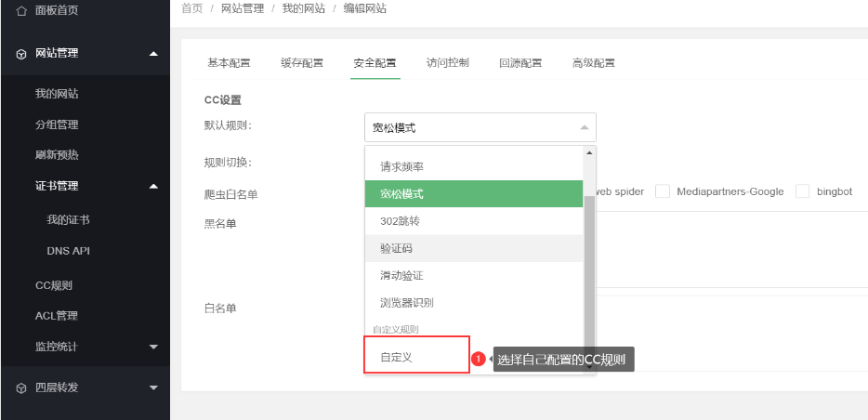
Task: Expand the 监控统计 sidebar arrow
Action: coord(154,347)
